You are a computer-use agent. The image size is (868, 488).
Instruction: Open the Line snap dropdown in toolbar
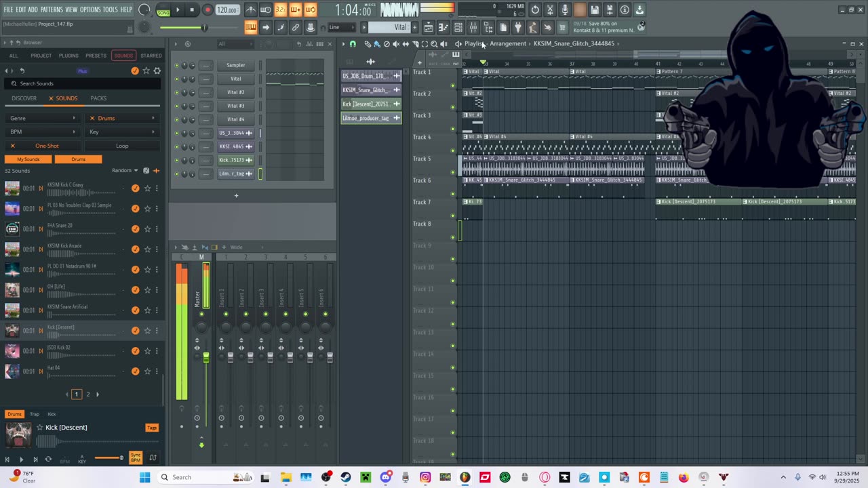(x=343, y=28)
